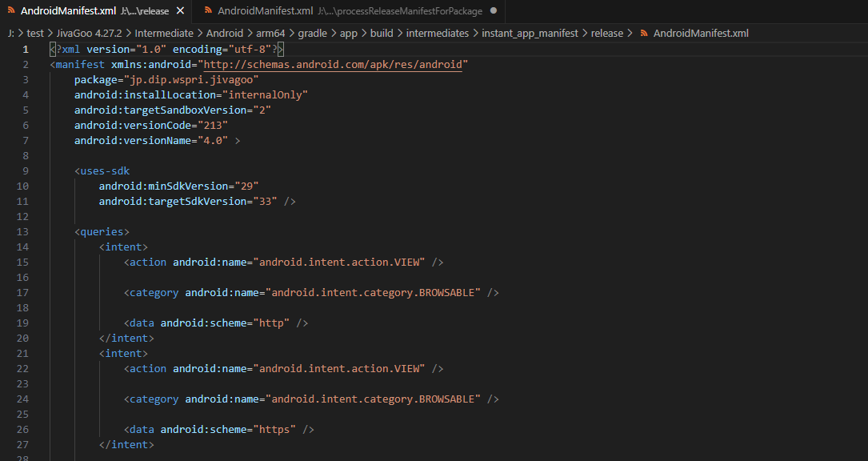Click the 'J:' drive breadcrumb
Screen dimensions: 868x461
pos(11,34)
